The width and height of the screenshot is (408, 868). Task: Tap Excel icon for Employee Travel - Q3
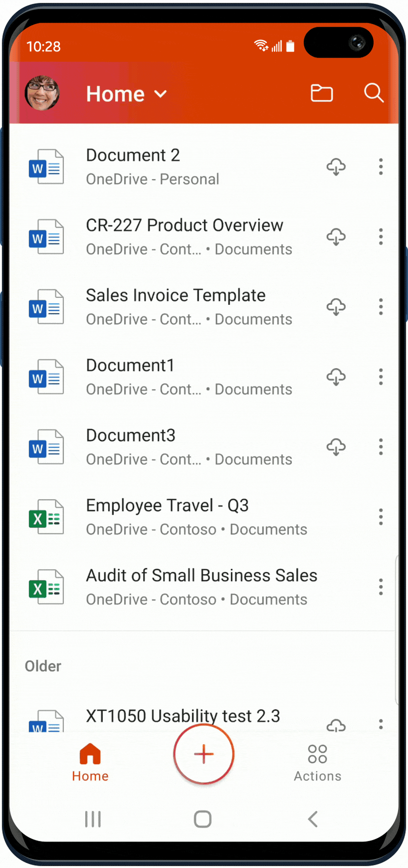tap(46, 517)
